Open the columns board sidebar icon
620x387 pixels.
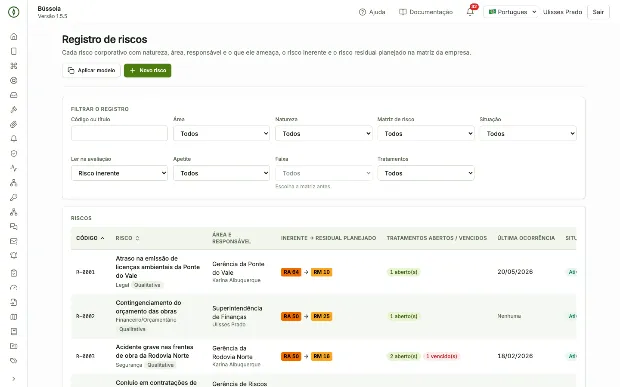(13, 317)
